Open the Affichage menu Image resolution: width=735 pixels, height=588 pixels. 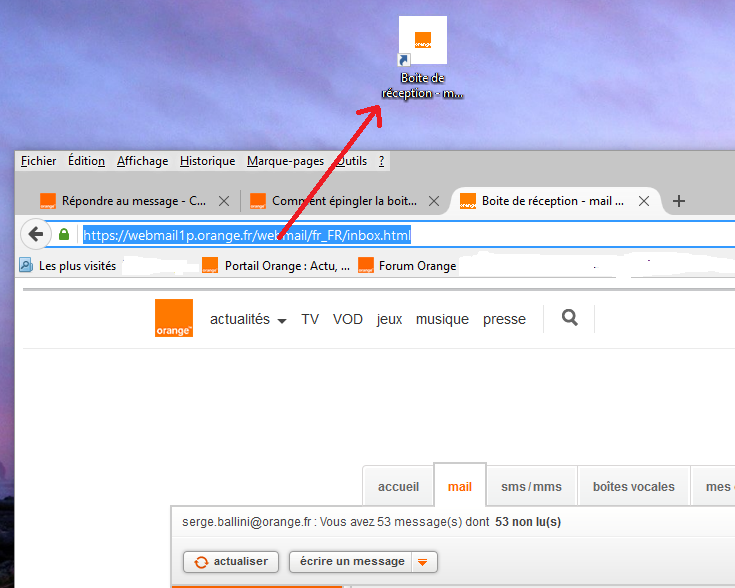coord(142,161)
